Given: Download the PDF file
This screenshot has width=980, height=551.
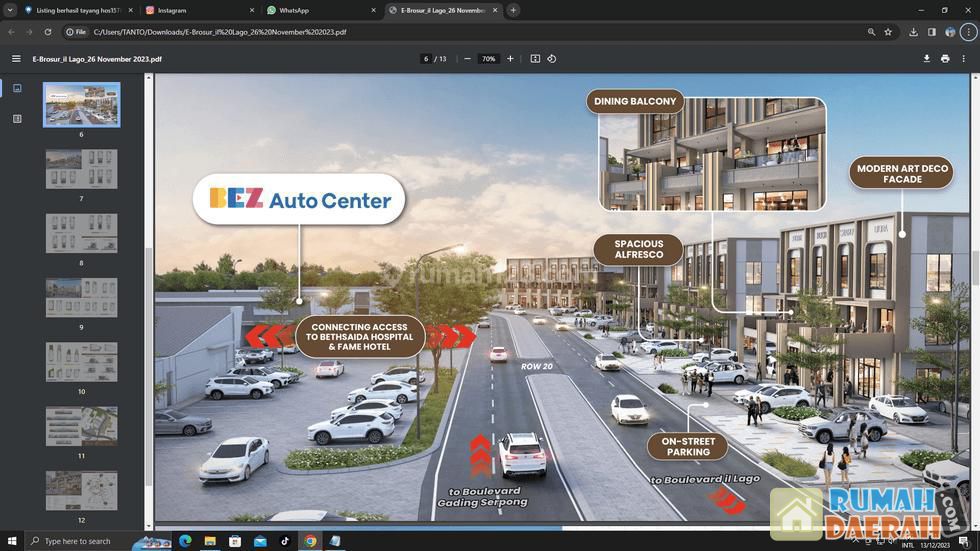Looking at the screenshot, I should tap(926, 59).
